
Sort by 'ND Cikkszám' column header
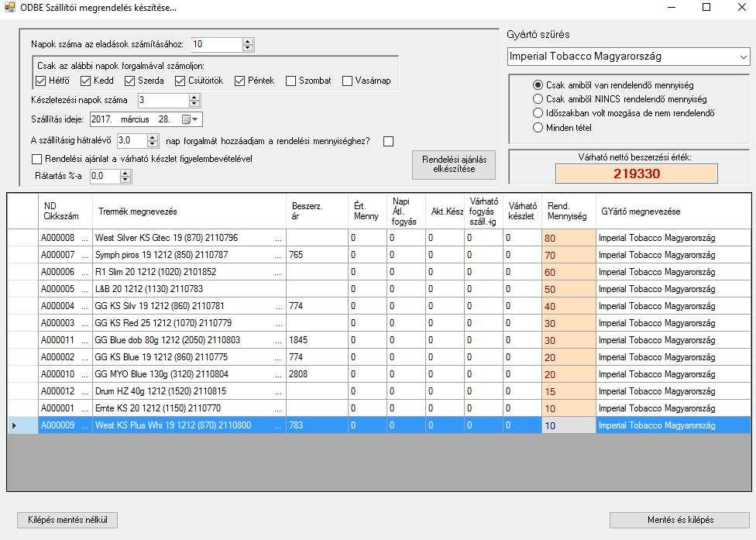click(65, 212)
